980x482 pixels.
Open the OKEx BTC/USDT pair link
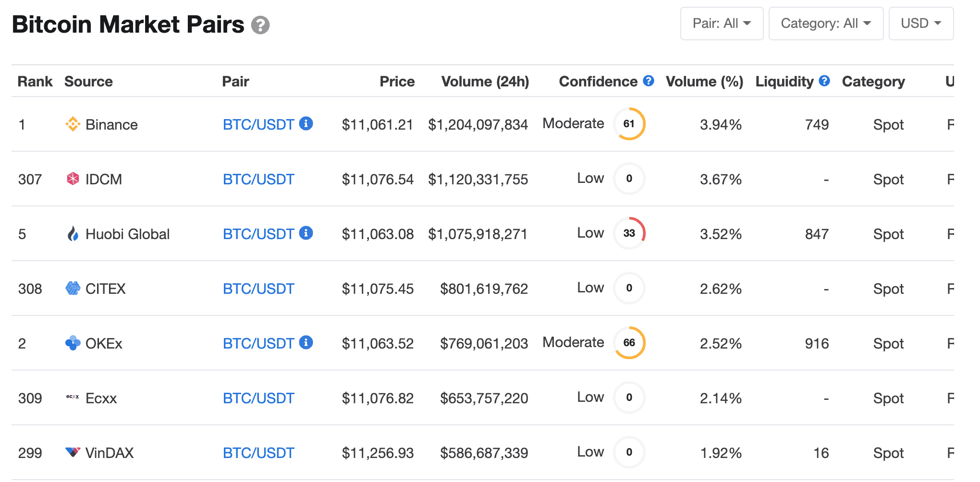click(x=258, y=344)
